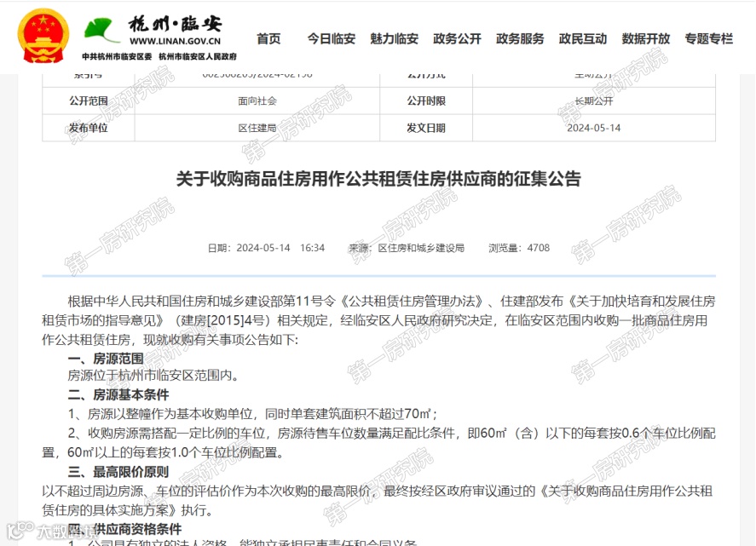The height and width of the screenshot is (546, 756).
Task: Open the 今日临安 menu
Action: pos(332,38)
